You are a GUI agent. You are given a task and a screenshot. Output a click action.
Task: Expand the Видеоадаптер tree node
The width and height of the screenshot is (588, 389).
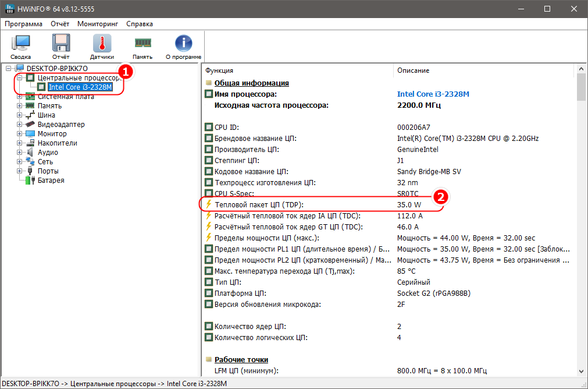click(x=20, y=124)
